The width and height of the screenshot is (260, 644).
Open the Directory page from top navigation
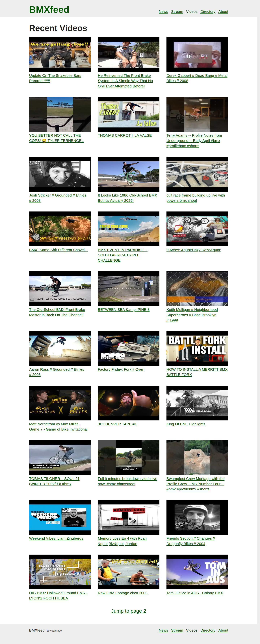coord(208,12)
